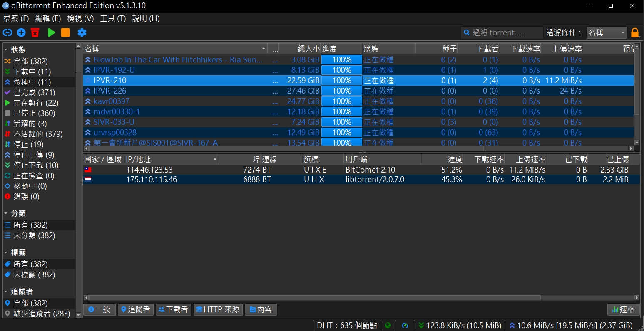The width and height of the screenshot is (644, 331).
Task: Click the flag icon for peer 175.110.115.46
Action: [x=88, y=179]
